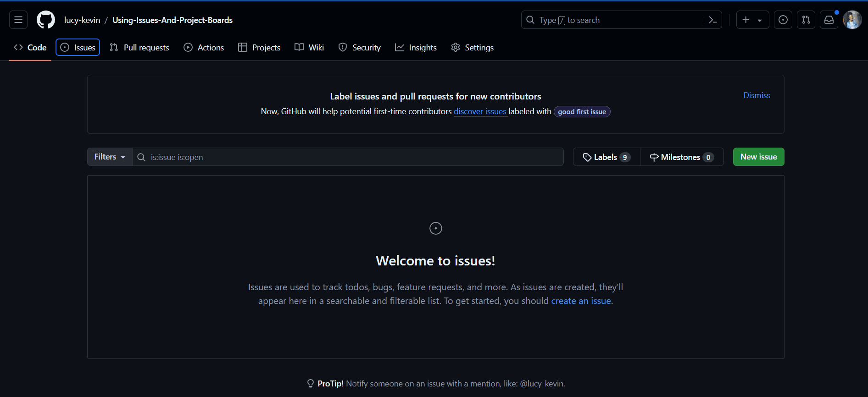Open the Insights tab
868x397 pixels.
tap(416, 47)
